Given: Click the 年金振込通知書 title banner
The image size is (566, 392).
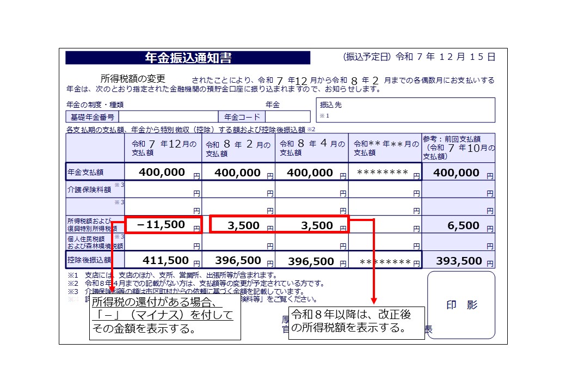Looking at the screenshot, I should [188, 57].
